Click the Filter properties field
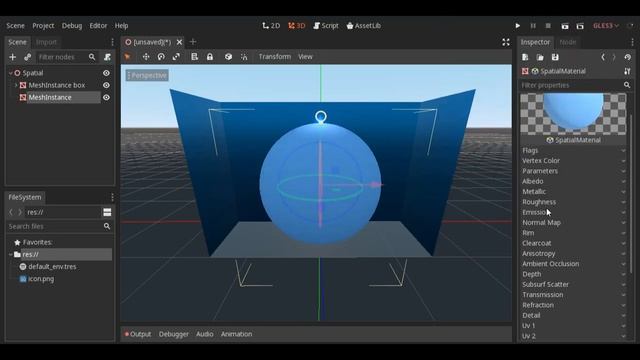 pyautogui.click(x=576, y=85)
